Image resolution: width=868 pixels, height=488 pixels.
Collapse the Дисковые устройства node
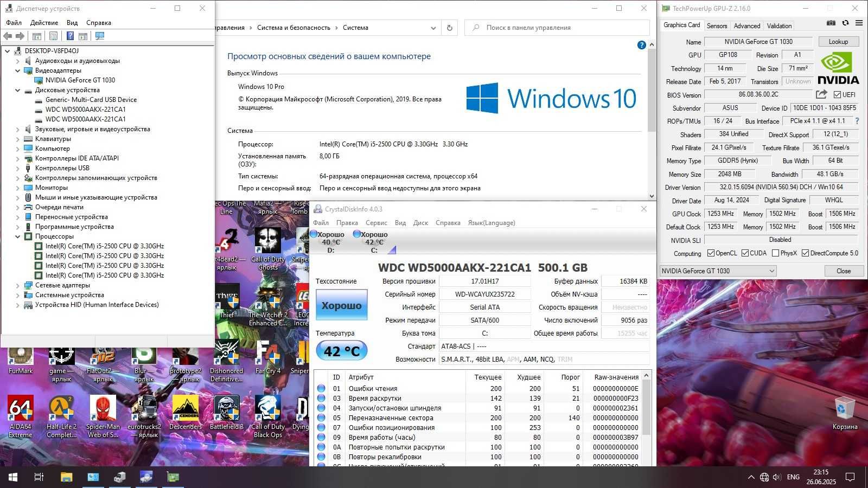[18, 90]
